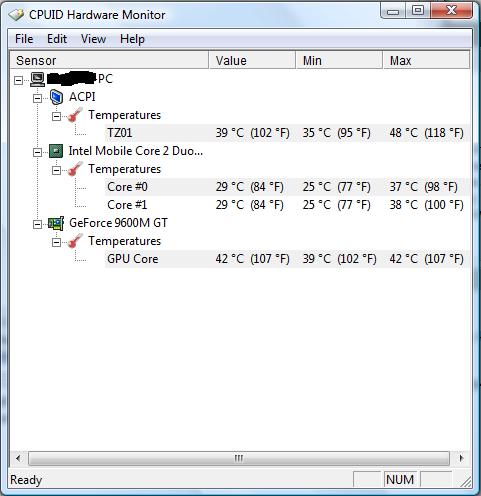
Task: Click the thermometer icon under Intel Mobile Core 2 Duo
Action: (x=75, y=169)
